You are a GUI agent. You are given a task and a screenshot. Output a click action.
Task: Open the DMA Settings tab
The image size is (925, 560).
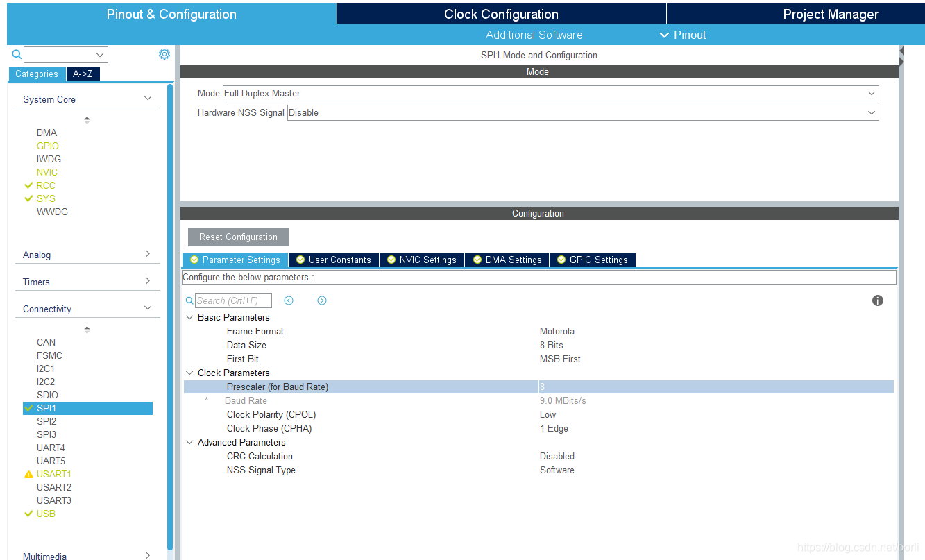pyautogui.click(x=507, y=260)
